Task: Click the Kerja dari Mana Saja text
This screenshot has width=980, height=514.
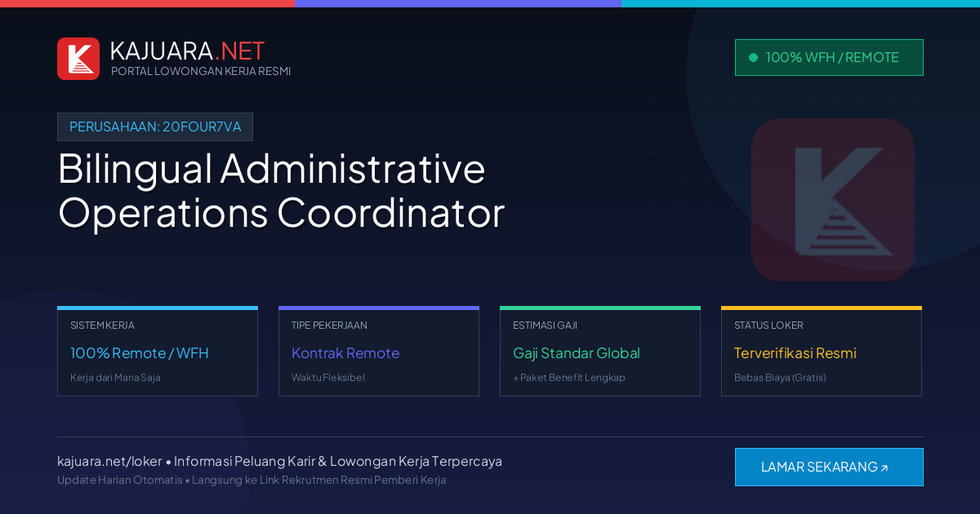Action: tap(115, 378)
